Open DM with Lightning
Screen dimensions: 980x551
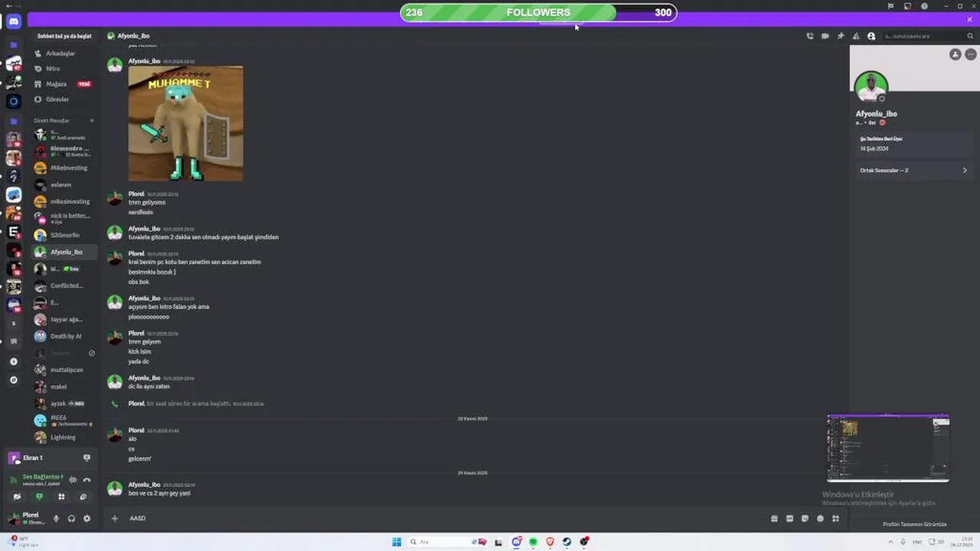tap(66, 437)
